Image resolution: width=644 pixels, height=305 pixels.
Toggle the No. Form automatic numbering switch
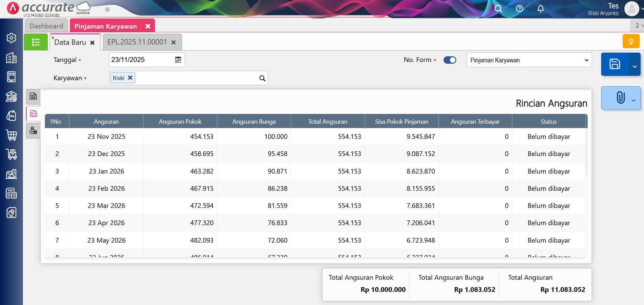450,60
